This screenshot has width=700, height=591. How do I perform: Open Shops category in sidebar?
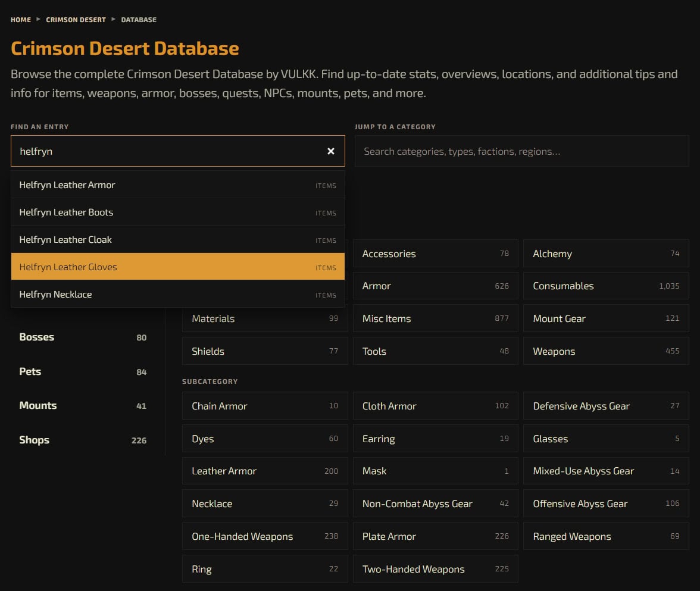[x=83, y=440]
